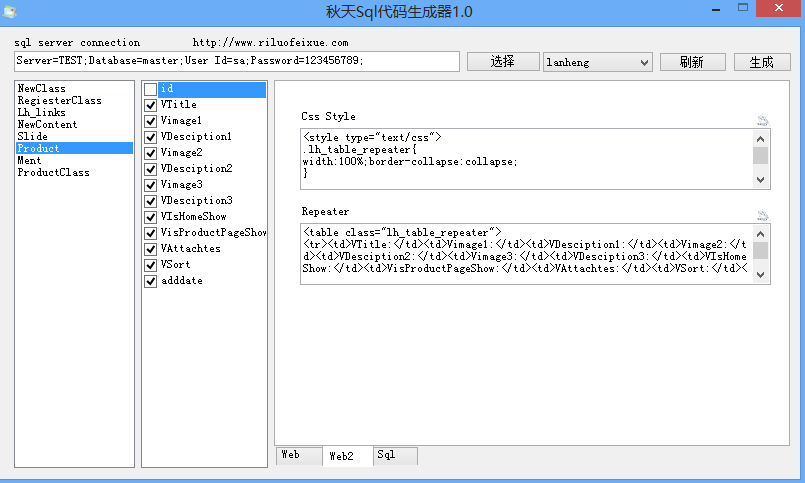Select the Ment table

pos(74,160)
